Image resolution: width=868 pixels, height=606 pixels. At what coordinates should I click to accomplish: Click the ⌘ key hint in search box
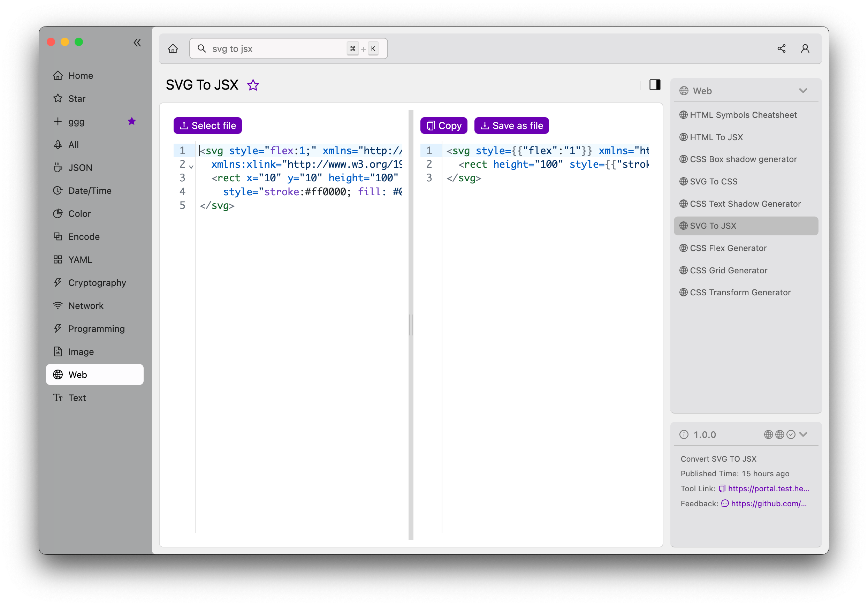click(352, 49)
